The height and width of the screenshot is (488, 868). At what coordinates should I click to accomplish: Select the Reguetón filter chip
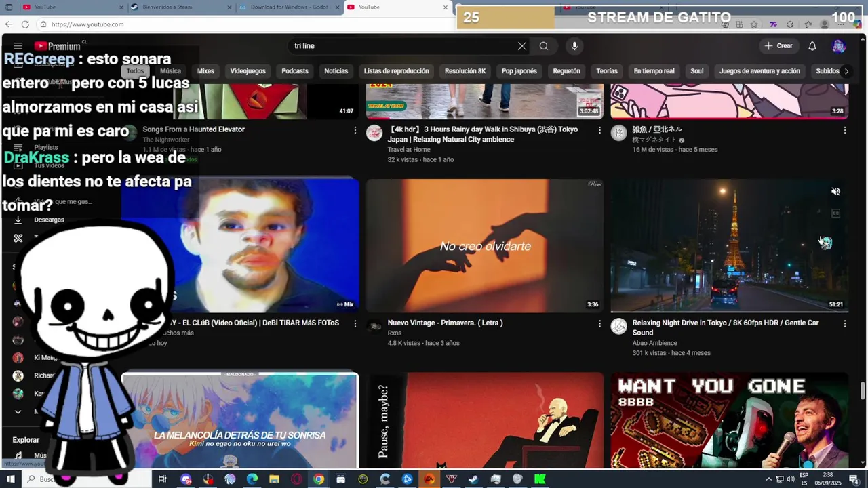[566, 71]
